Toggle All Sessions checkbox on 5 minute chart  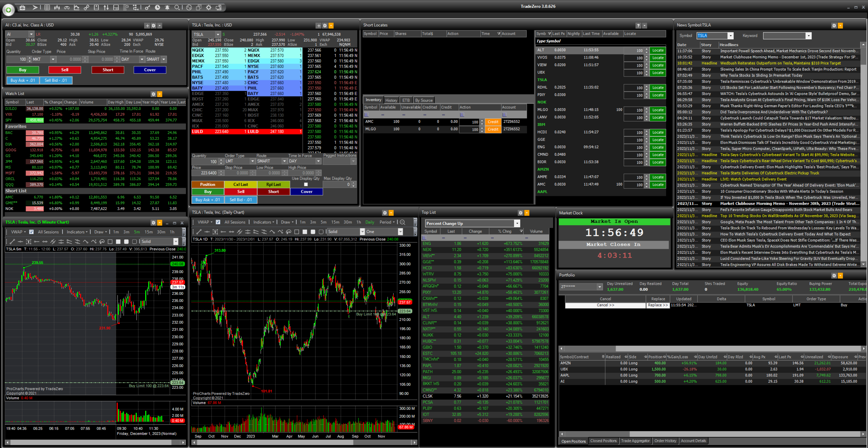click(31, 232)
